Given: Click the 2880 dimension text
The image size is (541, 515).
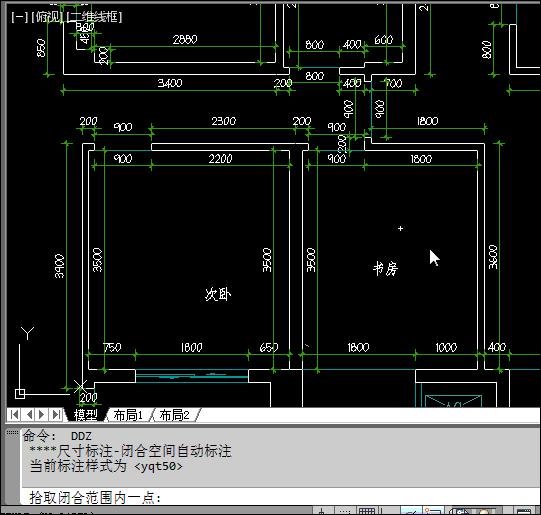Looking at the screenshot, I should point(185,40).
